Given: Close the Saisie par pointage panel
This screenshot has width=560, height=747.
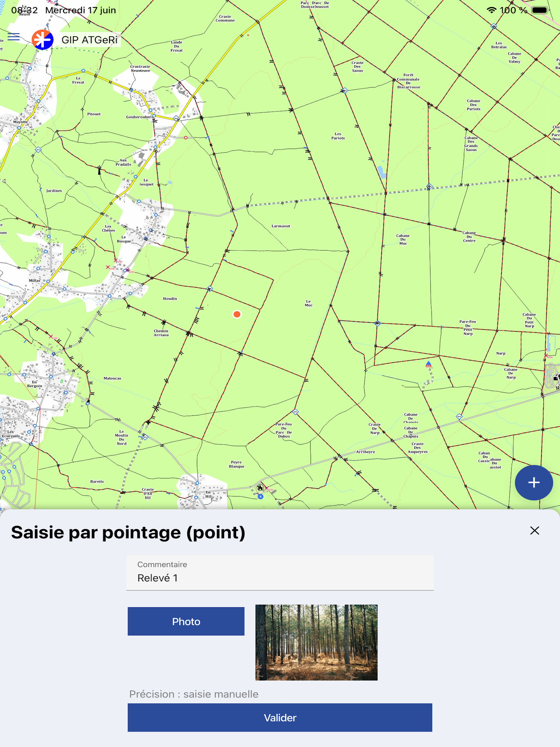Looking at the screenshot, I should 534,531.
